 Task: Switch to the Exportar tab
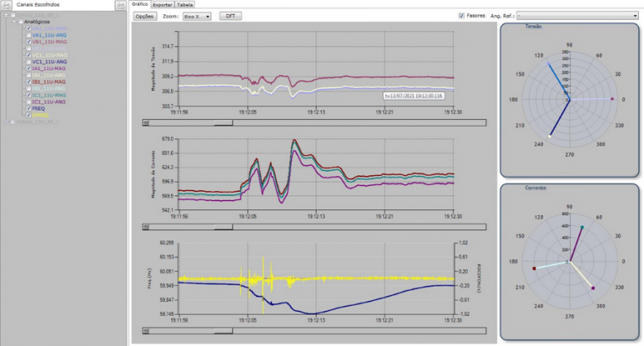163,4
